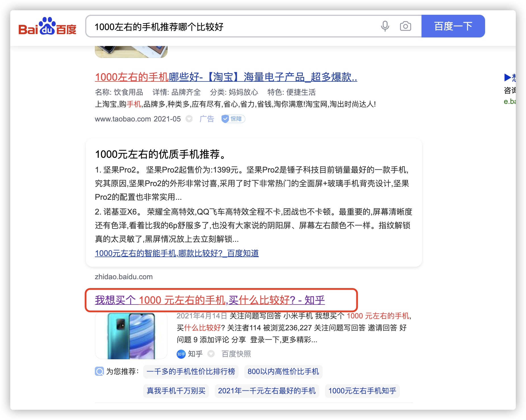Click the zhidao.baidu.com source text
Image resolution: width=526 pixels, height=420 pixels.
click(x=124, y=277)
